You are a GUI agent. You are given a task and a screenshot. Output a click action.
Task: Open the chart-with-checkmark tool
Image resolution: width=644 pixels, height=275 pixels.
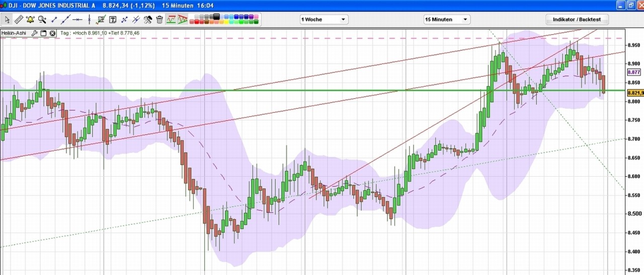pos(101,20)
